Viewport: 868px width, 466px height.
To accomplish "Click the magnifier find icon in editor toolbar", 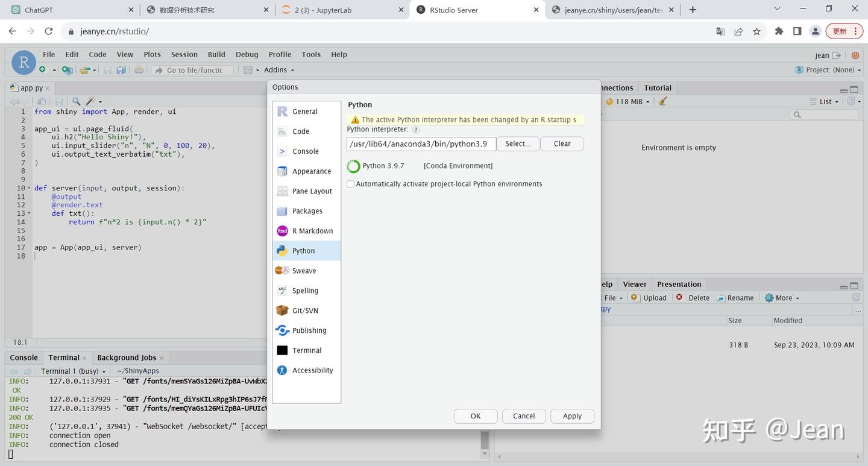I will point(76,101).
